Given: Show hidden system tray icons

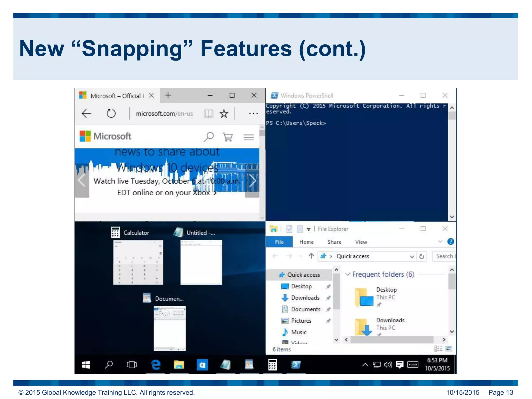Looking at the screenshot, I should [365, 365].
